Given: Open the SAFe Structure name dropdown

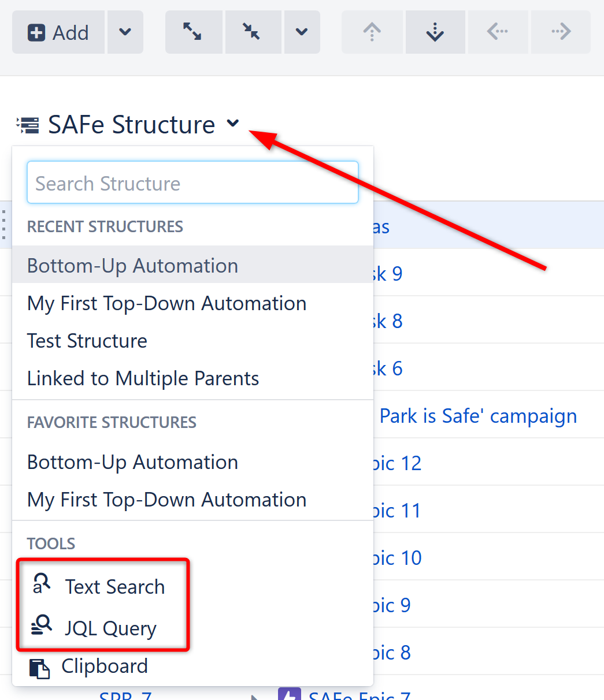Looking at the screenshot, I should 232,123.
